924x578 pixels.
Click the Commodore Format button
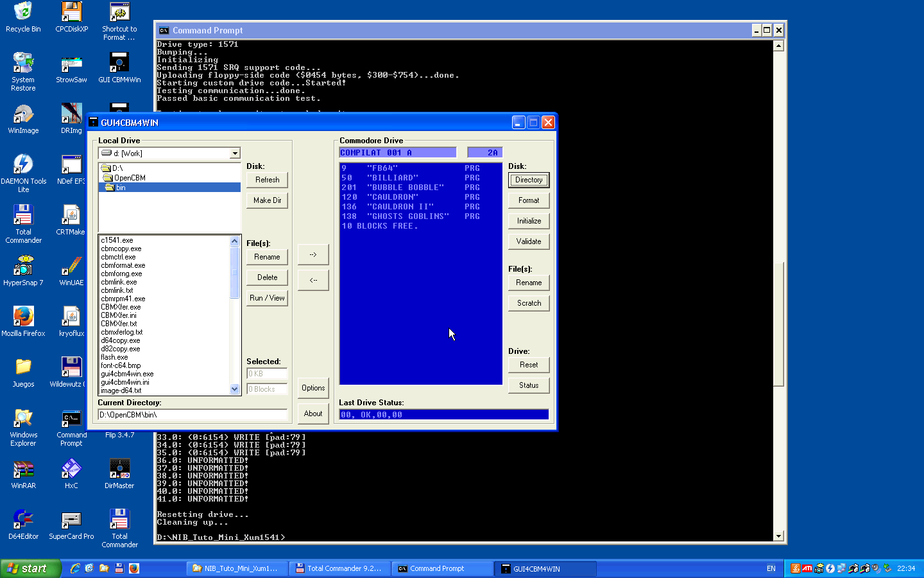pos(529,200)
